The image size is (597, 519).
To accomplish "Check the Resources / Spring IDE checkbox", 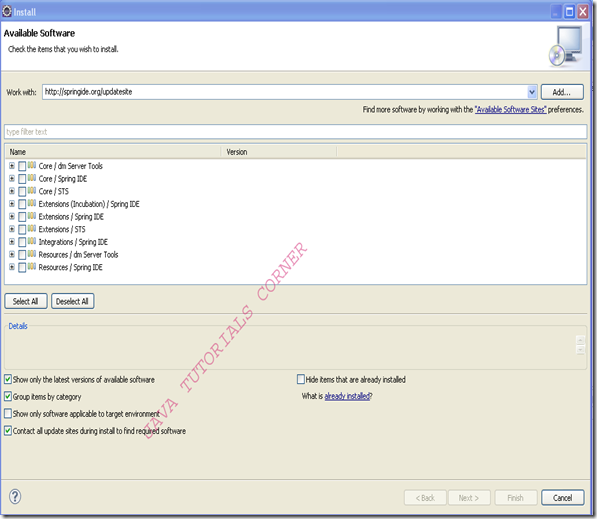I will coord(22,267).
